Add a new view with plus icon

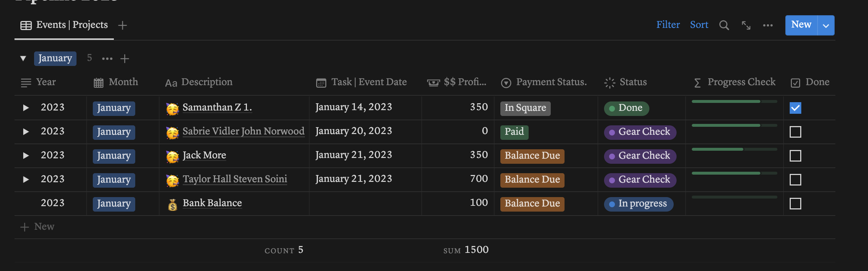[123, 25]
